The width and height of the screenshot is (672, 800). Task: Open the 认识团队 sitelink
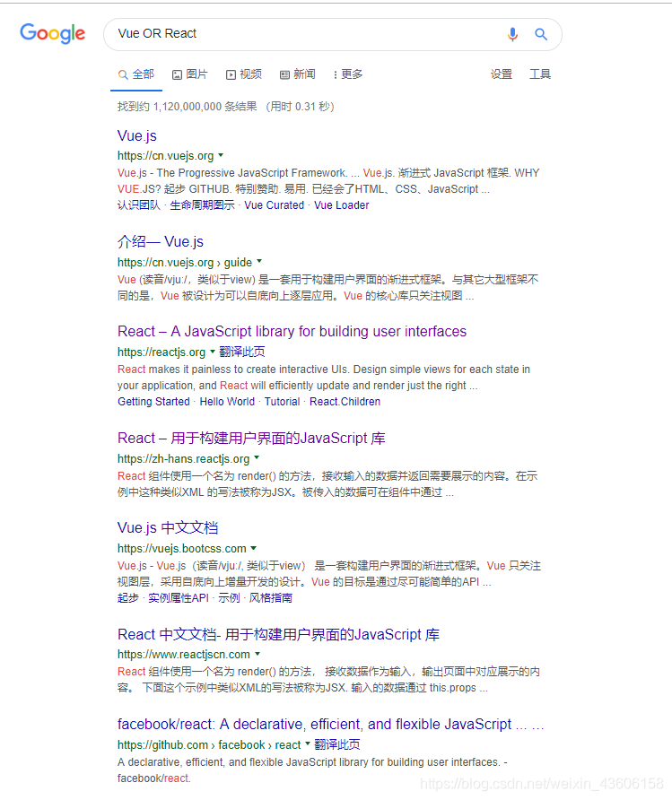[x=139, y=205]
